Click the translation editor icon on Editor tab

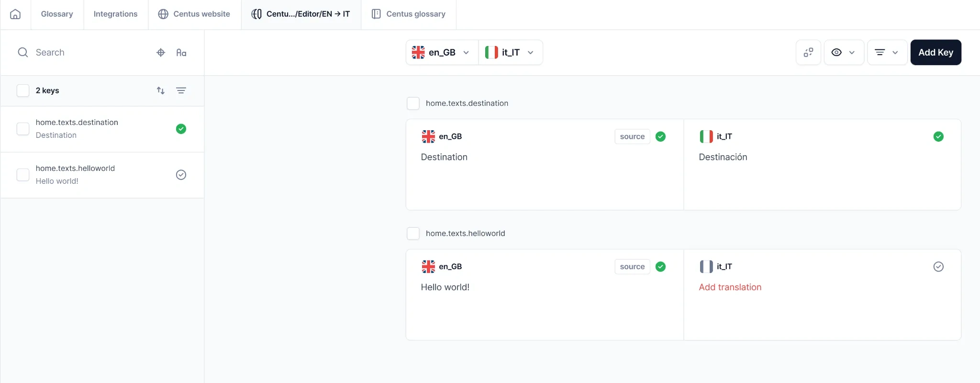[x=256, y=14]
